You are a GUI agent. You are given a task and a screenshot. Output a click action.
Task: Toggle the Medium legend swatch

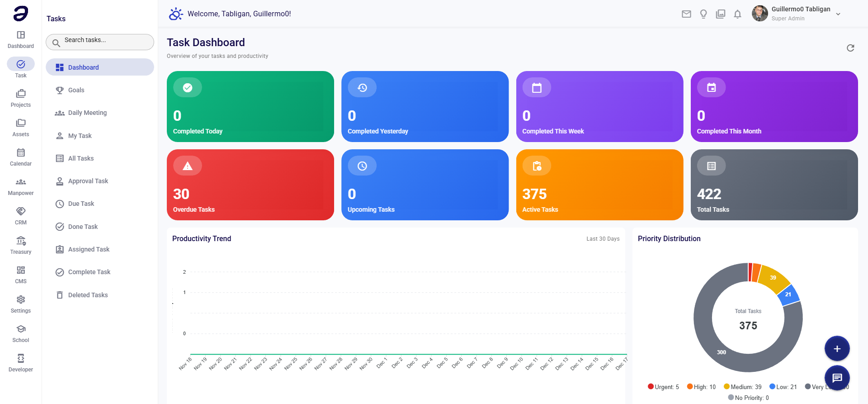[727, 386]
